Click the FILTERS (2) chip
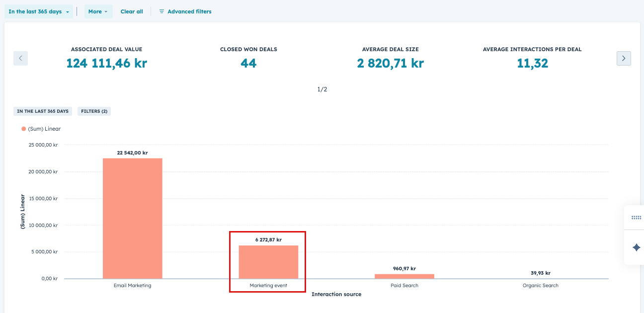This screenshot has width=644, height=313. (x=93, y=111)
